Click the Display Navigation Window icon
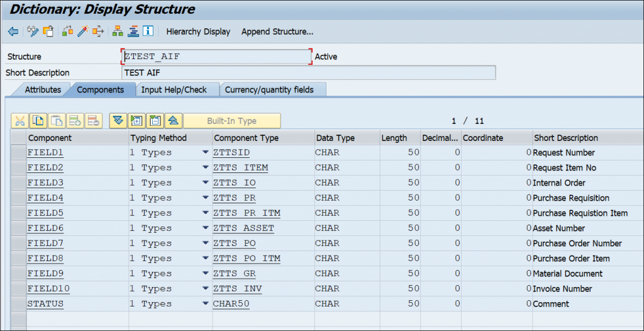644x331 pixels. [x=133, y=31]
